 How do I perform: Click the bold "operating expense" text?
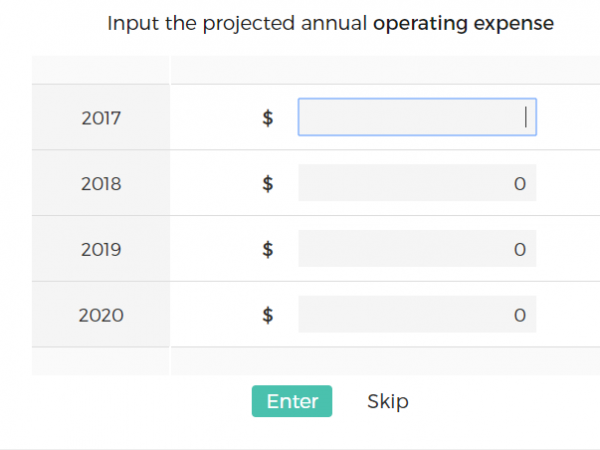tap(463, 23)
